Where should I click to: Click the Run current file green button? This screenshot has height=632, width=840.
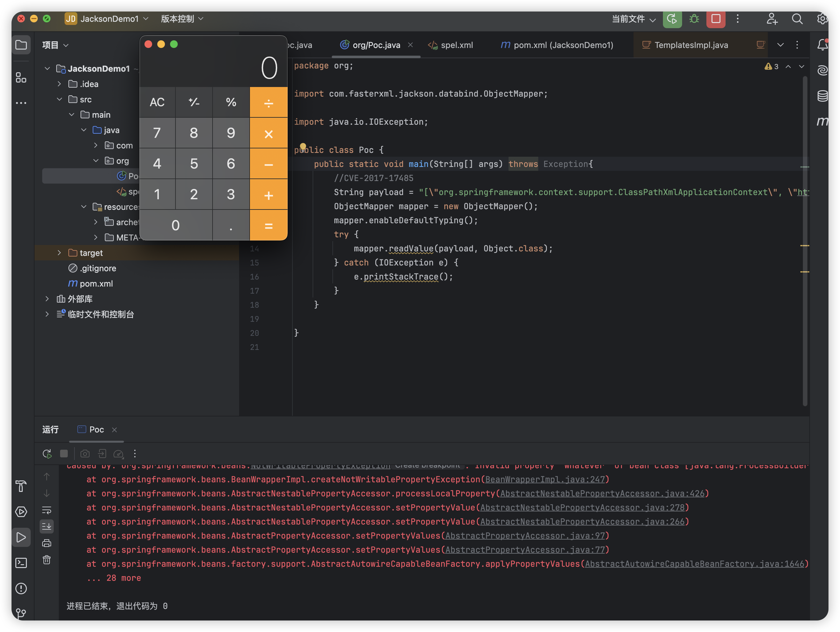tap(672, 19)
